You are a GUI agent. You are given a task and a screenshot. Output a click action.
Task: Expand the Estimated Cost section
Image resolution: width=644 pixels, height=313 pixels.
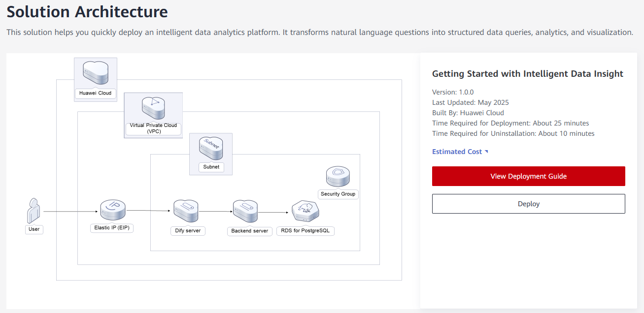460,152
